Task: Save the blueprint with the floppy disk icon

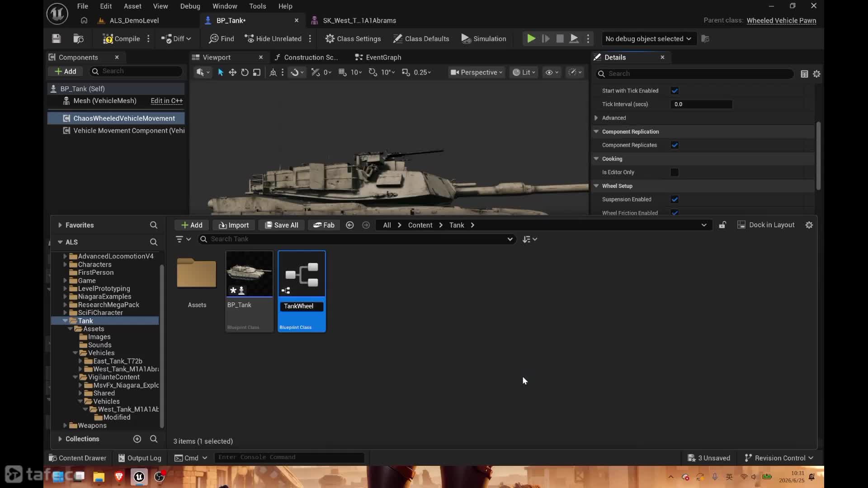Action: pyautogui.click(x=56, y=39)
